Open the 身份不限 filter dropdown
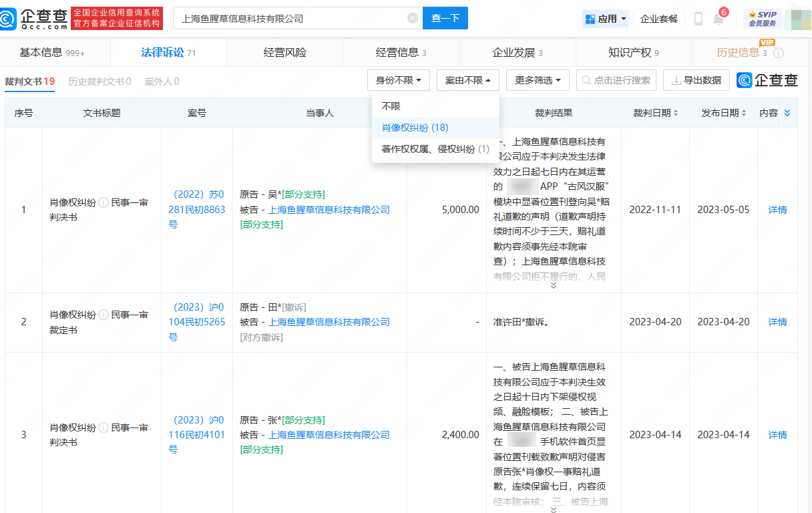The height and width of the screenshot is (513, 812). point(398,80)
